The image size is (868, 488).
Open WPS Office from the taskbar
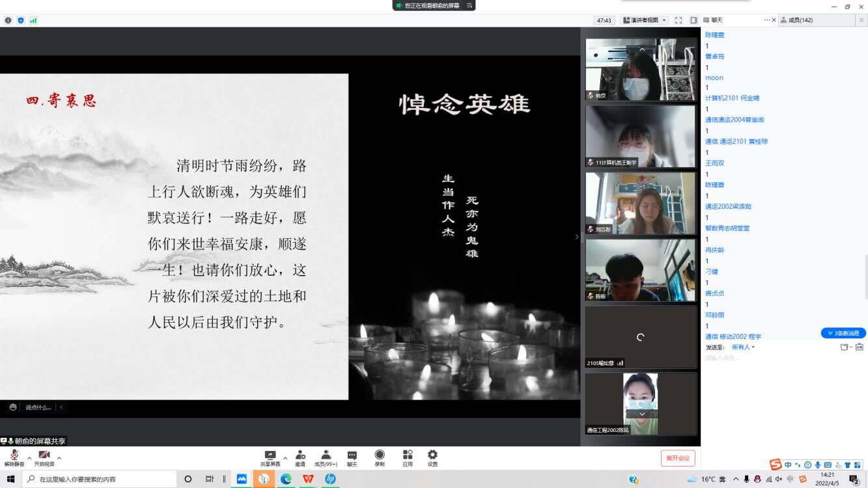click(308, 479)
